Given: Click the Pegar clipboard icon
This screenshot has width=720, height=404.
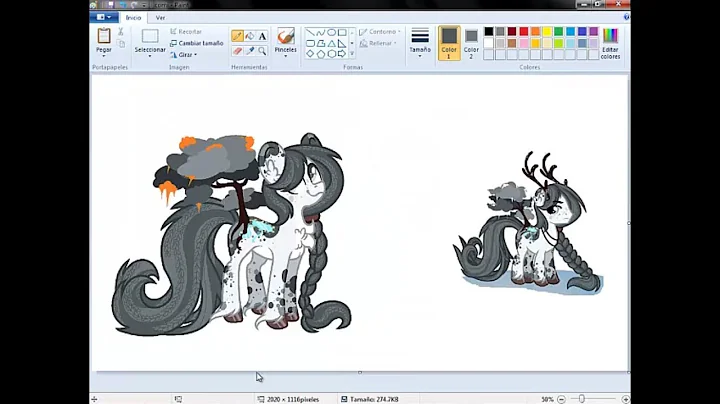Looking at the screenshot, I should 104,36.
